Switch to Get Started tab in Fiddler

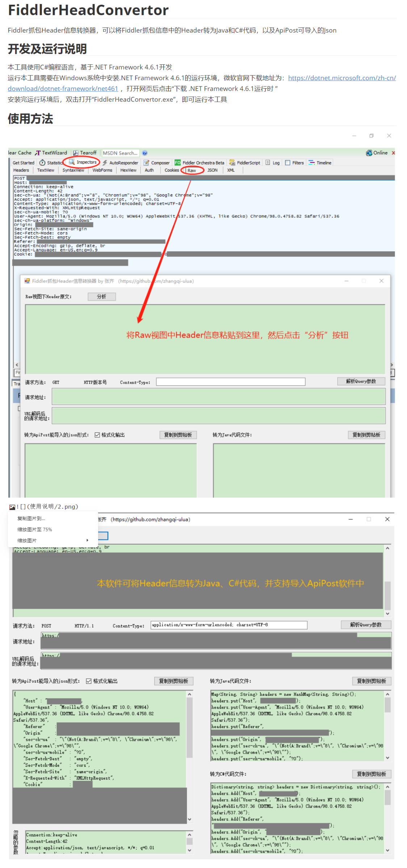point(23,163)
